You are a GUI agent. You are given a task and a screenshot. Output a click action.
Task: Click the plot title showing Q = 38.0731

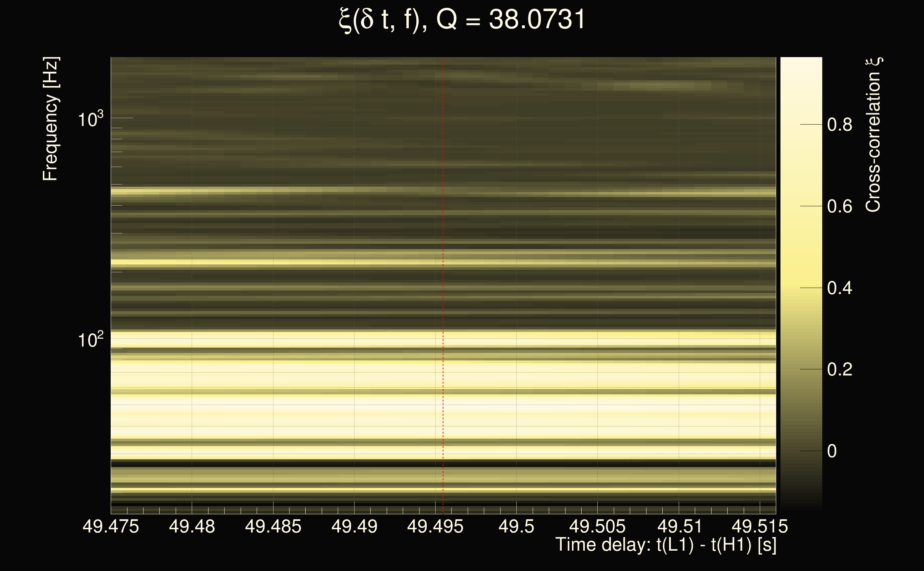[462, 20]
